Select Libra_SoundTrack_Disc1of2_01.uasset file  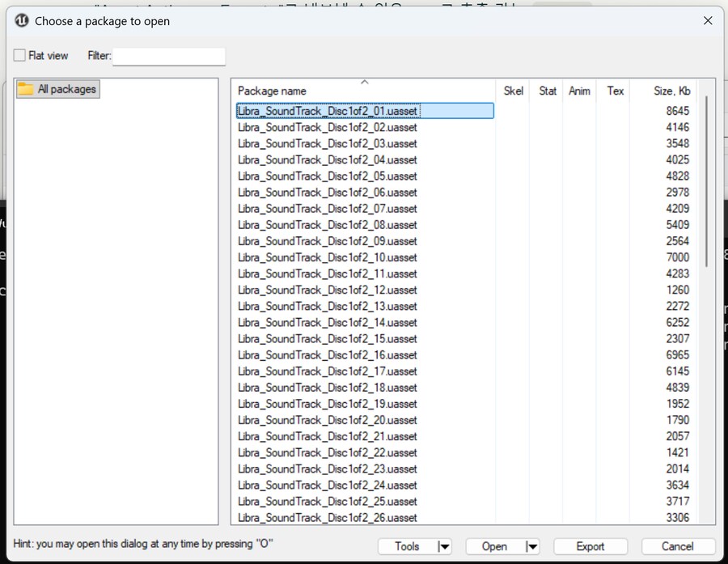[x=328, y=111]
